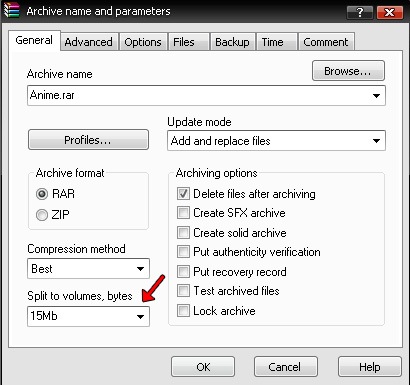Viewport: 410px width, 385px height.
Task: Open the Profiles... button
Action: 88,140
